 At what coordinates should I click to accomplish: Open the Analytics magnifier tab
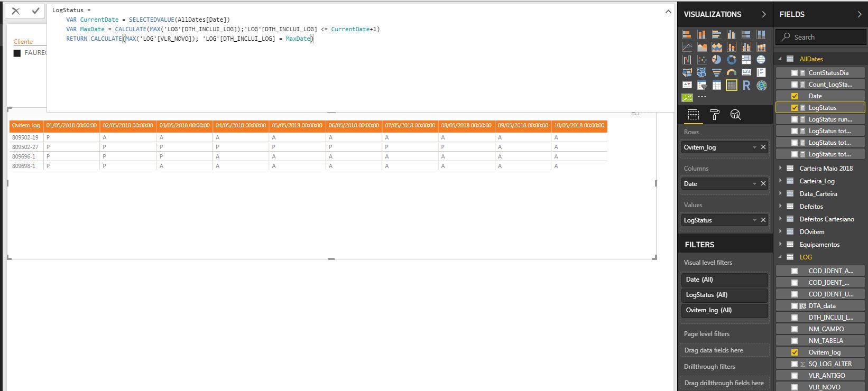click(735, 115)
